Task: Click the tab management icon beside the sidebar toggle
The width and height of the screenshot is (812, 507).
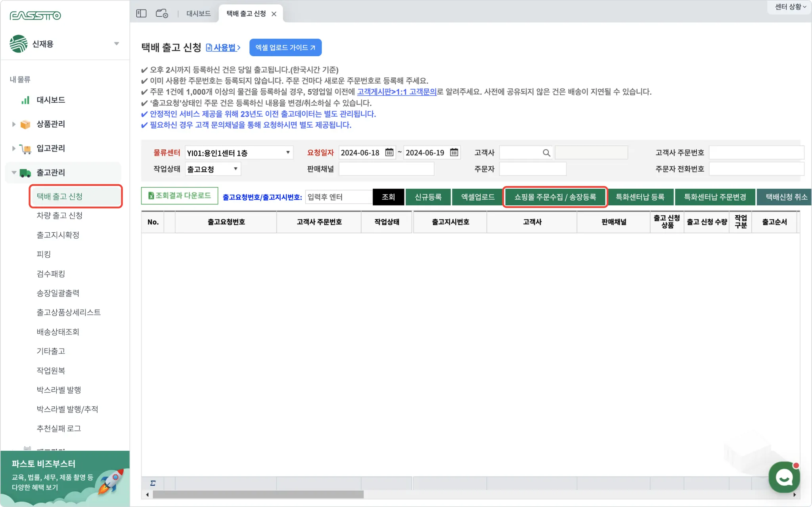Action: tap(162, 13)
